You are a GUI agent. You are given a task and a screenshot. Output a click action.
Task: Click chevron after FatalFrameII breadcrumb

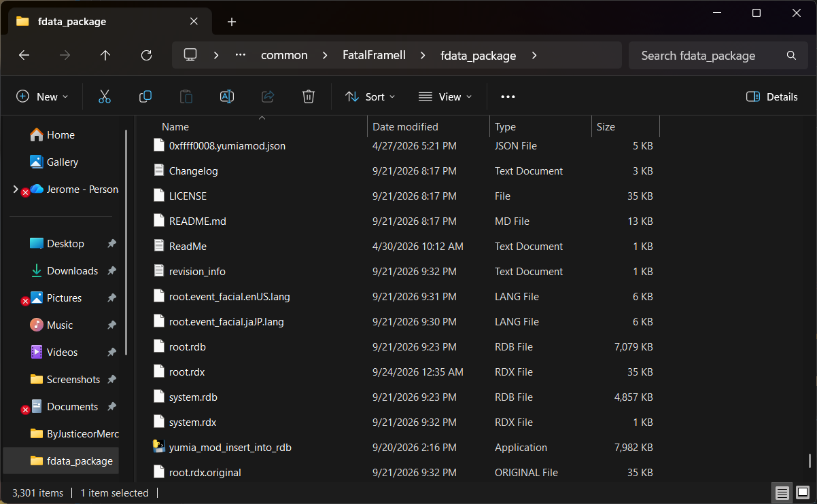coord(423,56)
